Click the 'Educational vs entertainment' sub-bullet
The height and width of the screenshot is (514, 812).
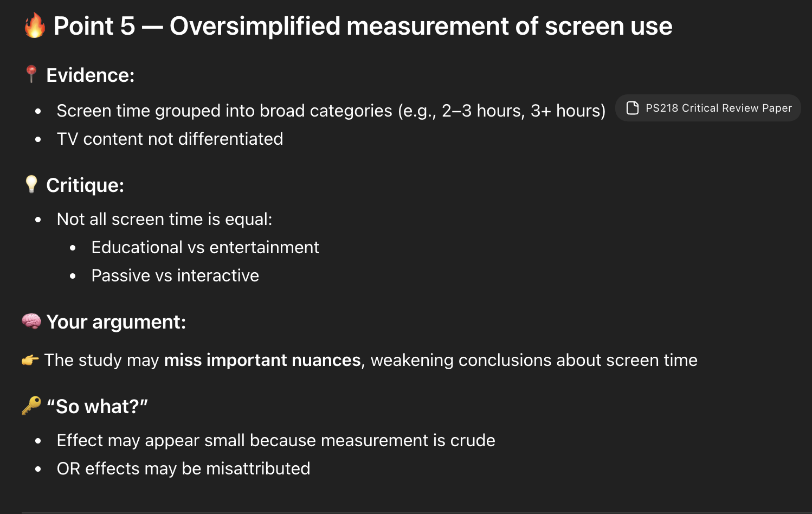(205, 247)
